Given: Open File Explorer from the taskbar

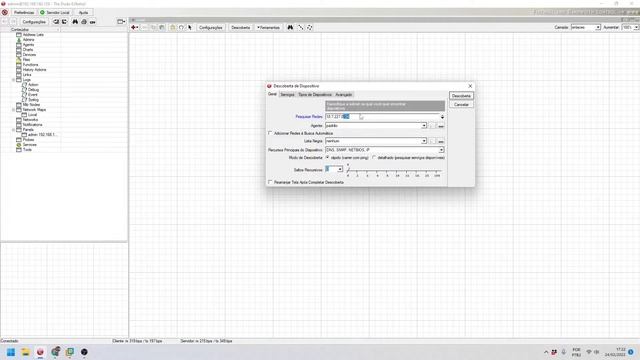Looking at the screenshot, I should [x=26, y=352].
